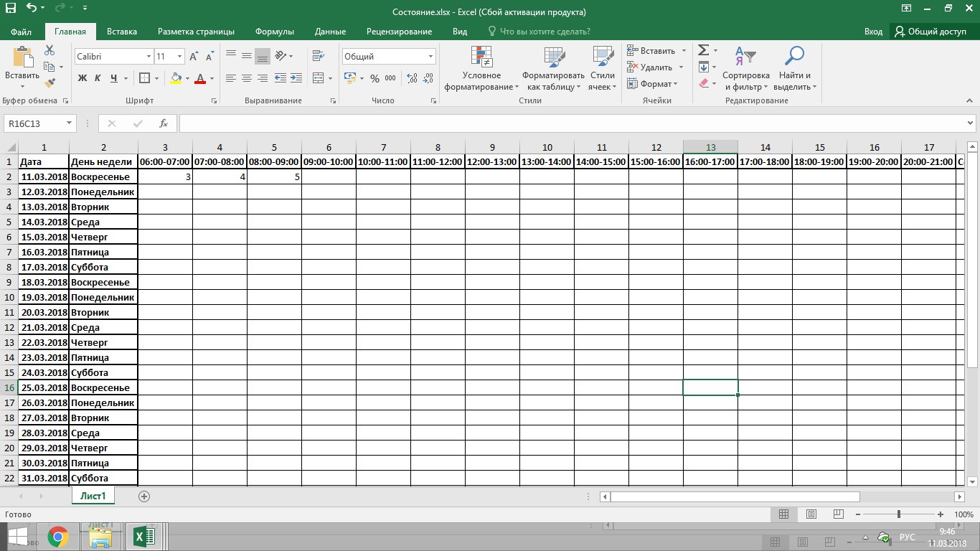
Task: Apply percent style format
Action: click(x=374, y=78)
